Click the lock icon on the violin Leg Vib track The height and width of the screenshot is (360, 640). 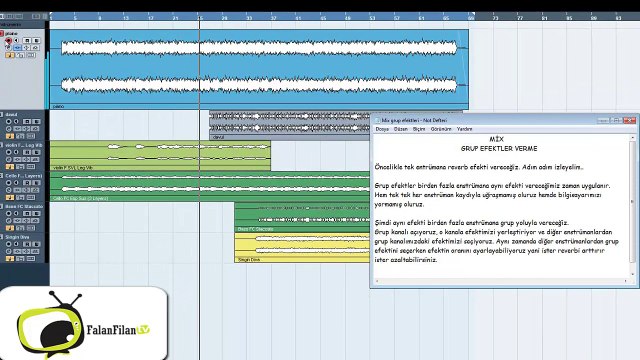tap(20, 167)
